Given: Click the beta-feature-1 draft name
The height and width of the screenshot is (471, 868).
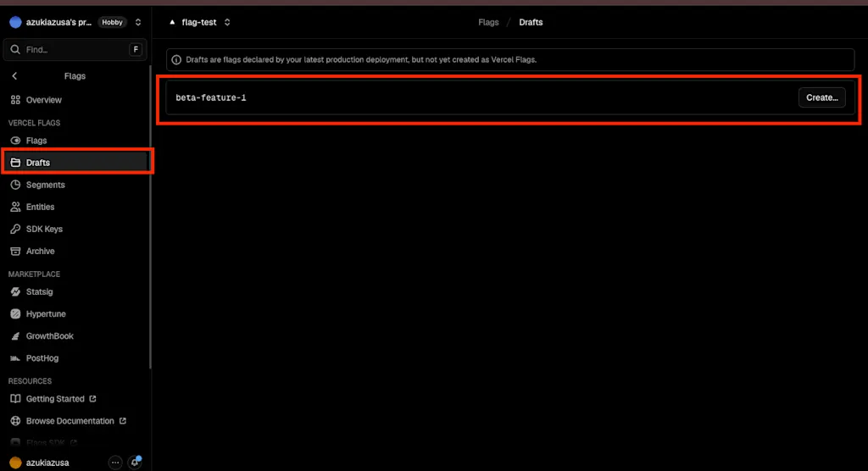Looking at the screenshot, I should 211,97.
